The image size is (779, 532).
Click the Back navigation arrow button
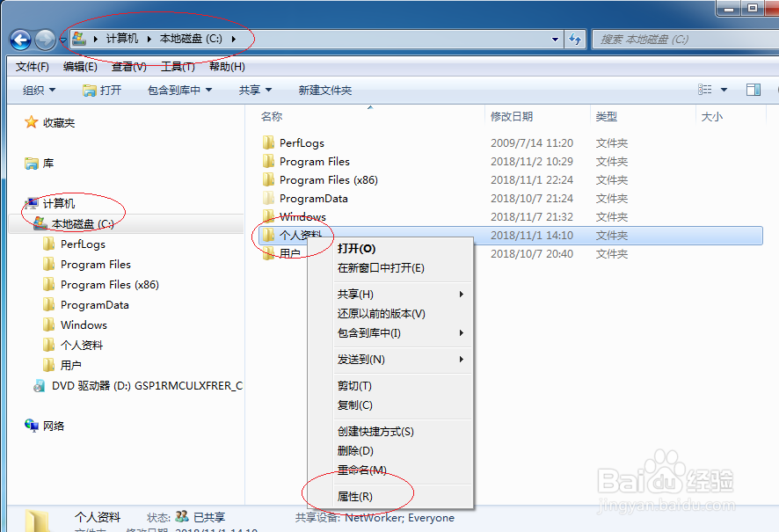tap(20, 40)
